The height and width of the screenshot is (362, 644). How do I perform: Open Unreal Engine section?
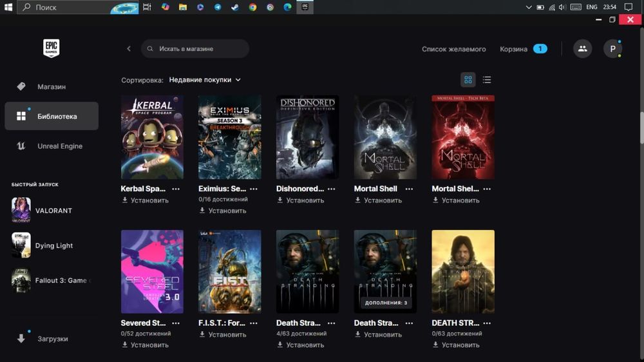point(52,146)
